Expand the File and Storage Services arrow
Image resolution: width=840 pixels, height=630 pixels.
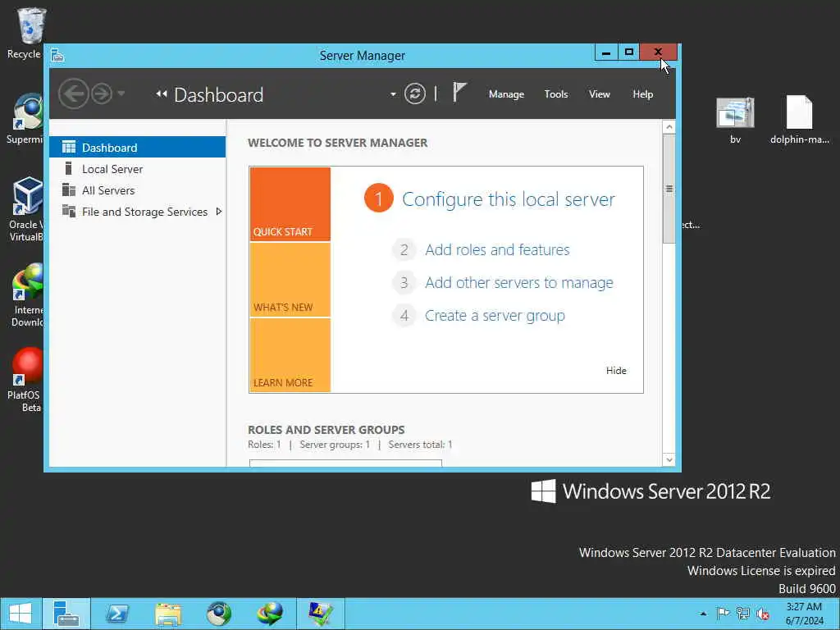tap(218, 212)
